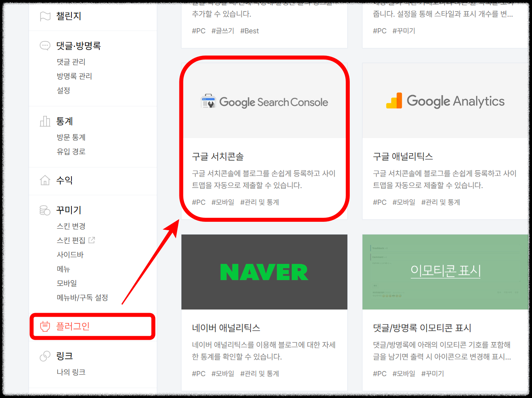Open the 구글 애널리틱스 plugin title
532x398 pixels.
point(403,156)
